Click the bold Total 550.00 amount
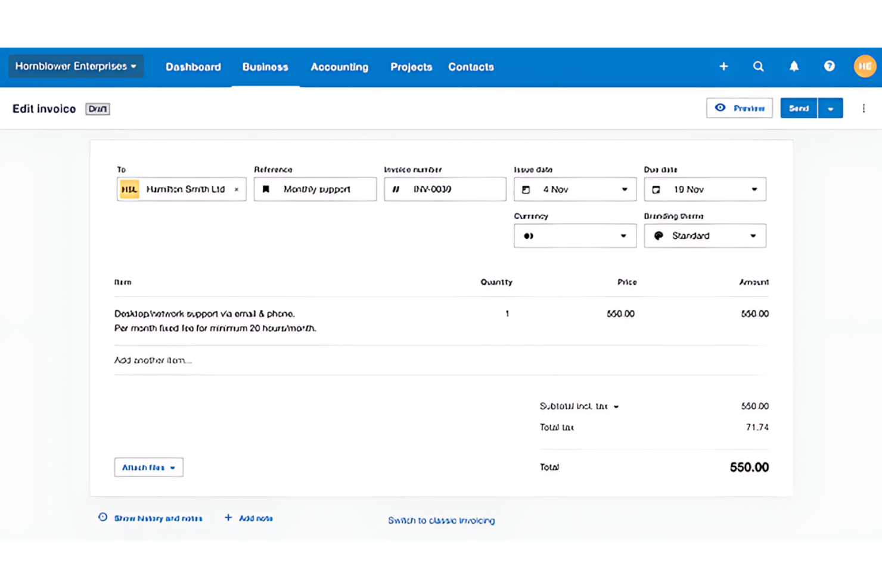 coord(749,467)
